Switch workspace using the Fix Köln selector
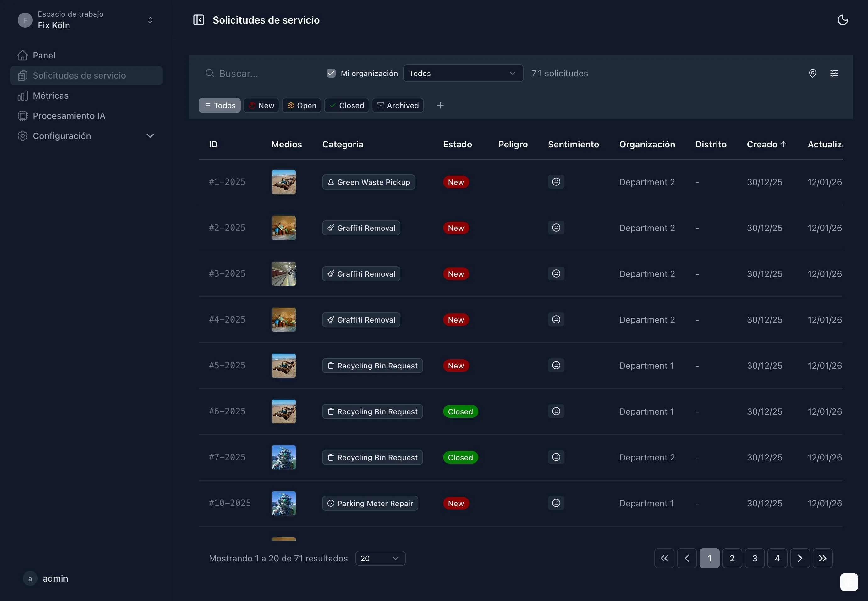868x601 pixels. (x=150, y=19)
